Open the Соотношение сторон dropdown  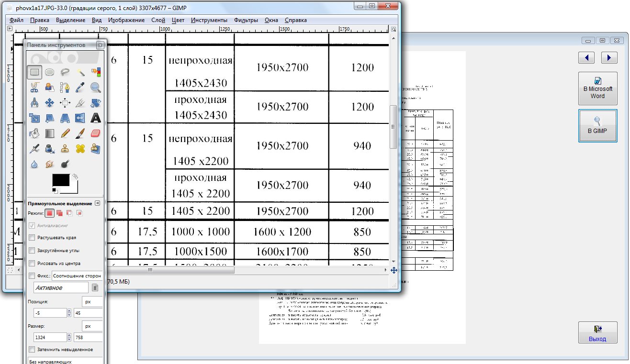pyautogui.click(x=77, y=276)
